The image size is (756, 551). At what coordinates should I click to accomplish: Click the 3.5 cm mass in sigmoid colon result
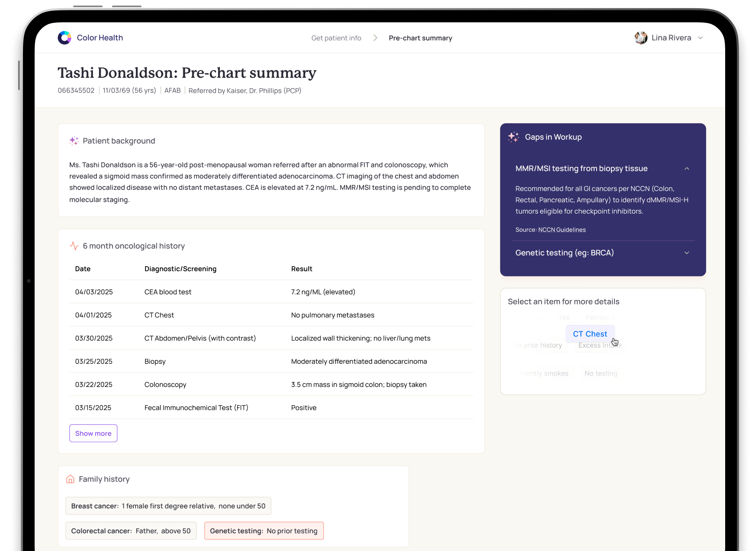coord(359,384)
